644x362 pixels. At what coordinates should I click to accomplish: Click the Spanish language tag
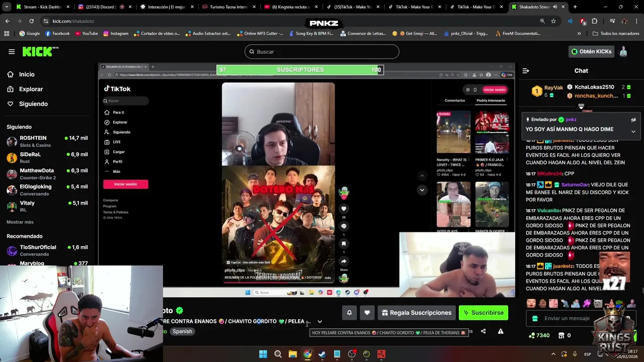point(182,331)
